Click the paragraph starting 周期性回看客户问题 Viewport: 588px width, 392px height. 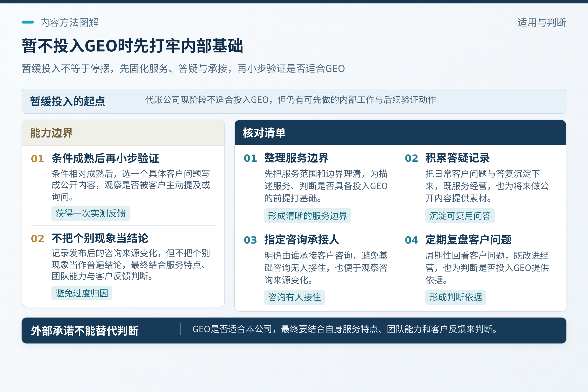coord(487,268)
